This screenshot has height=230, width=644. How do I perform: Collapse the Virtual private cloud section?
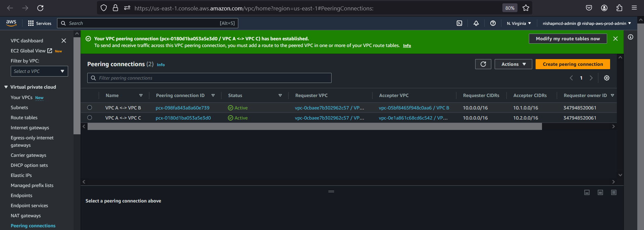(x=6, y=87)
